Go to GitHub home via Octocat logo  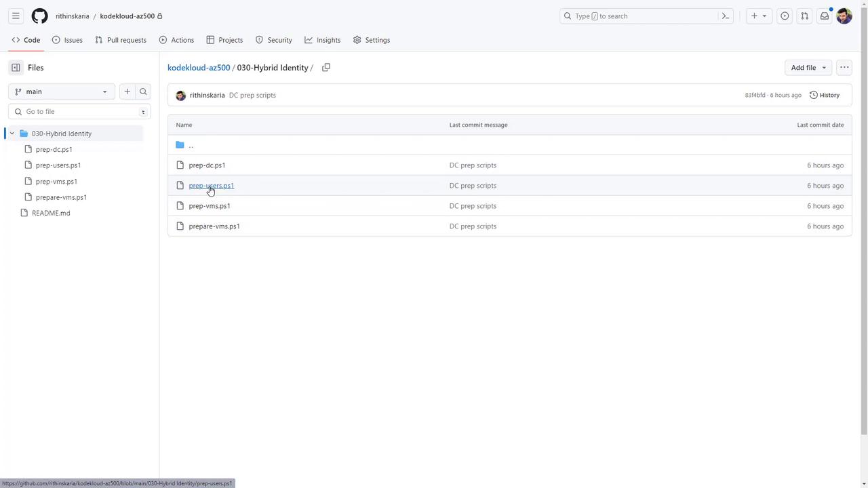[40, 16]
